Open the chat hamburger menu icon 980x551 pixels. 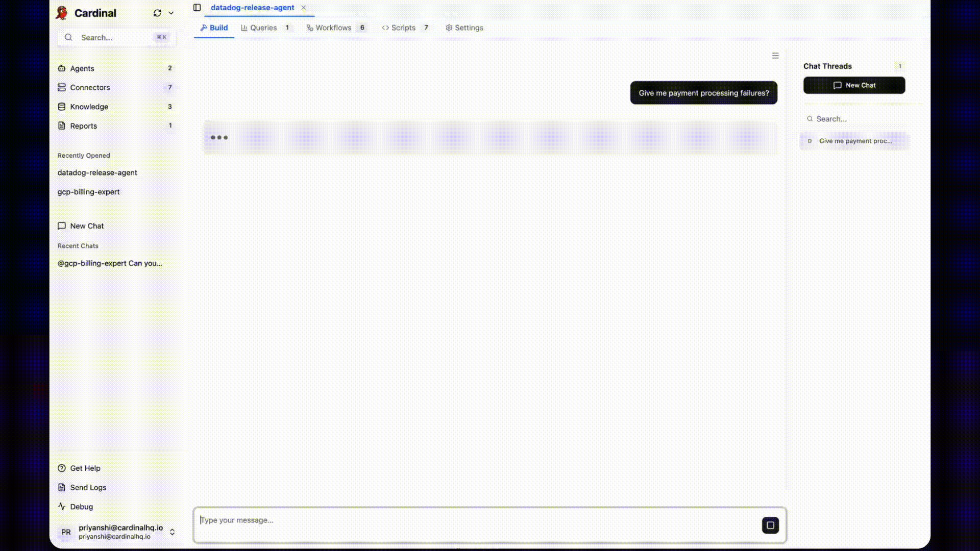[x=775, y=56]
